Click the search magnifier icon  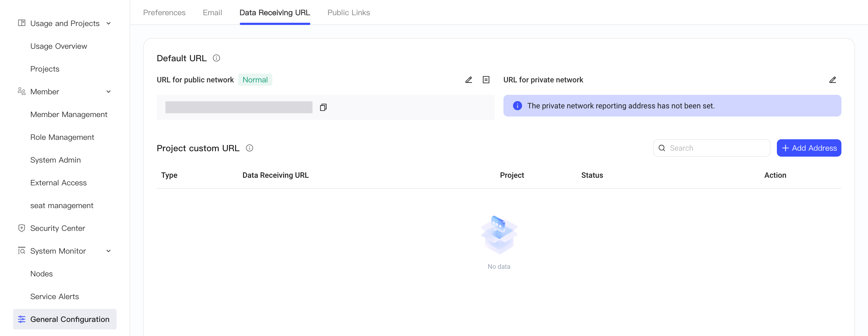[662, 148]
